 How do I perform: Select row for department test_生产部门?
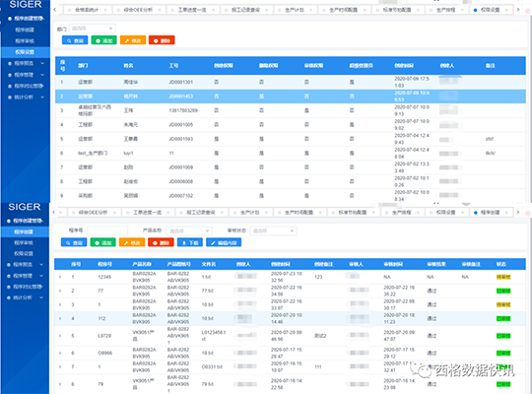[x=291, y=153]
